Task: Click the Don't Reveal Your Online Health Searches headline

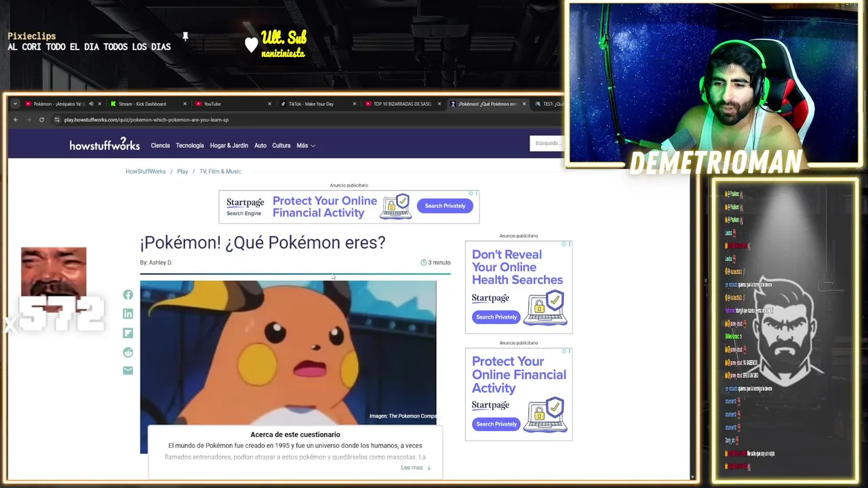Action: coord(517,267)
